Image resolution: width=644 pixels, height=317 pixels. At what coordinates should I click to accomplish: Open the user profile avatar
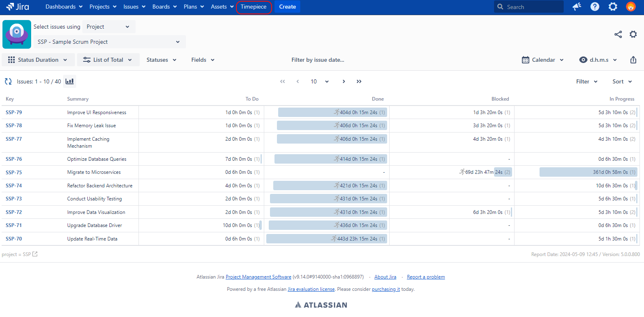click(630, 7)
